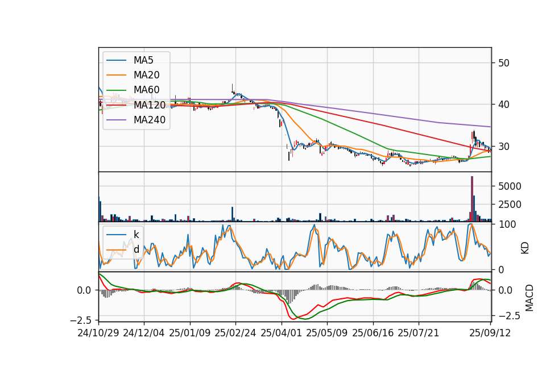Click the price axis value 50
Viewport: 546px width, 392px height.
pos(504,63)
